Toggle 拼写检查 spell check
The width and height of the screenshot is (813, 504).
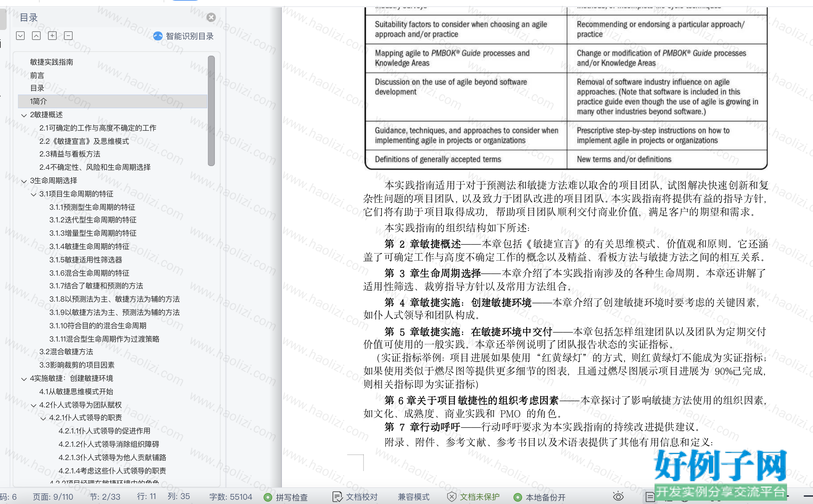(x=286, y=497)
